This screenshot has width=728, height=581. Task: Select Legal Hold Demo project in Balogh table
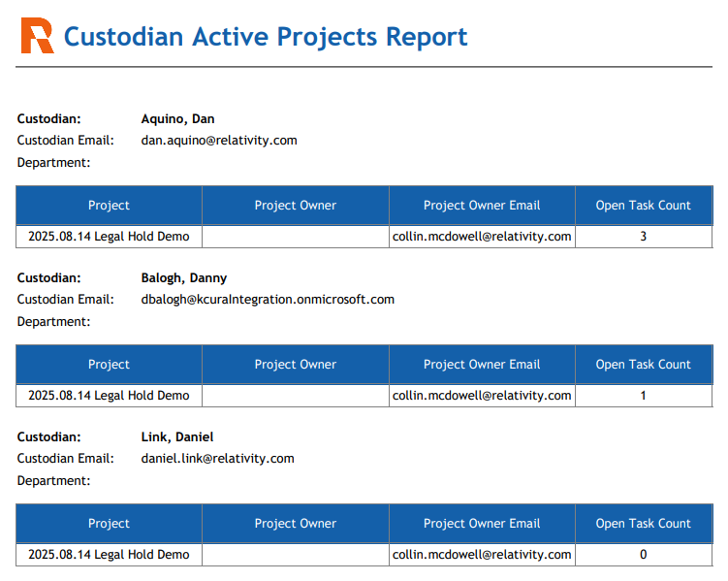tap(110, 396)
